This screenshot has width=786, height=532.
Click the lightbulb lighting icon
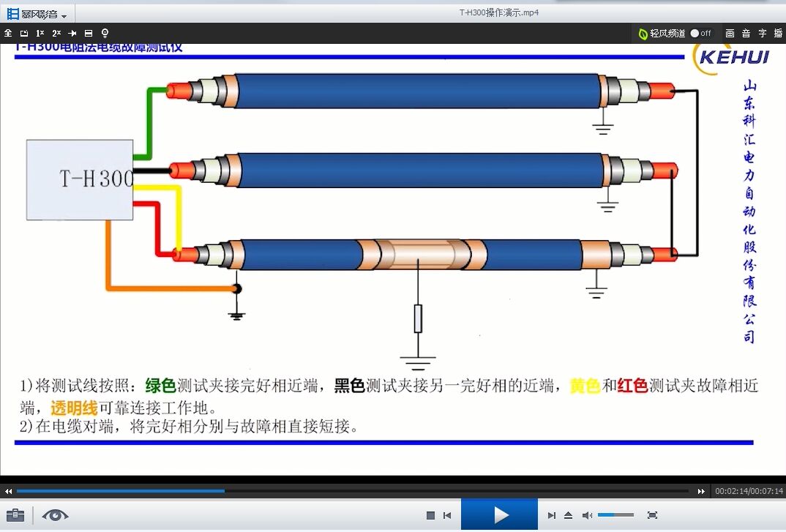click(105, 33)
